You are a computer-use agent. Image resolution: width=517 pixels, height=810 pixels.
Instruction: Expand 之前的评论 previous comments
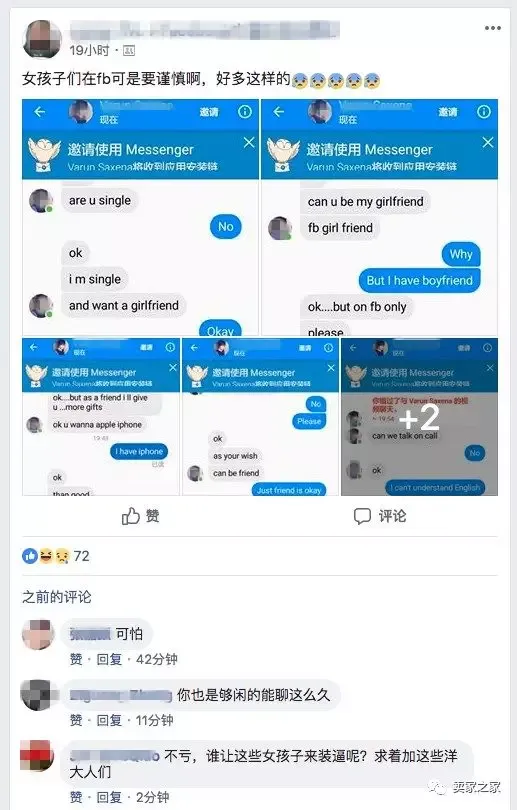tap(57, 597)
